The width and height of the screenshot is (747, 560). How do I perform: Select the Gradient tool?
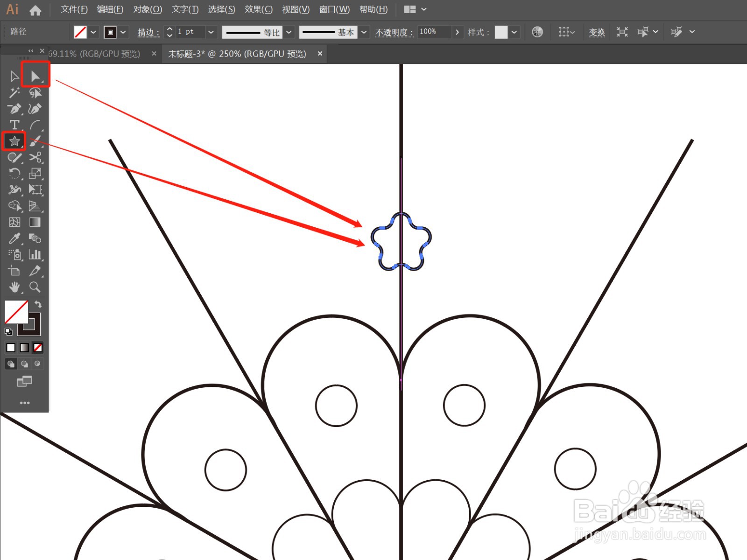35,222
